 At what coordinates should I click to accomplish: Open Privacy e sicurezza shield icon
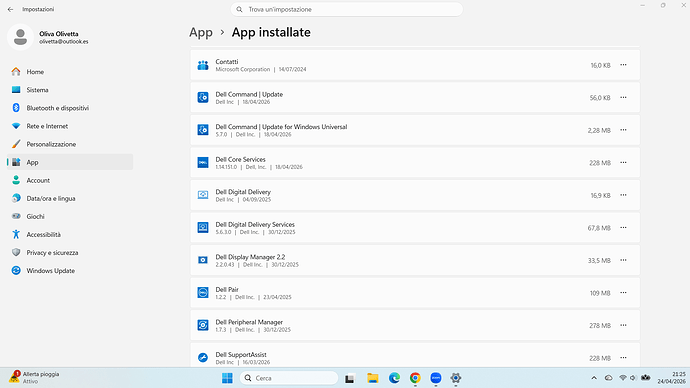click(16, 253)
